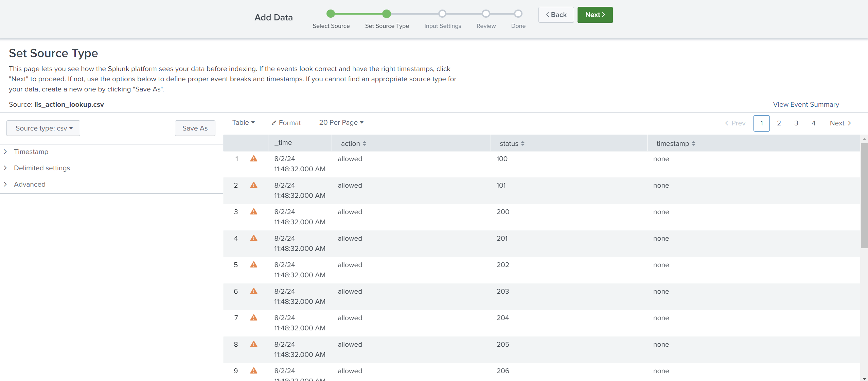The image size is (868, 381).
Task: Click the warning icon on row 1
Action: click(254, 159)
